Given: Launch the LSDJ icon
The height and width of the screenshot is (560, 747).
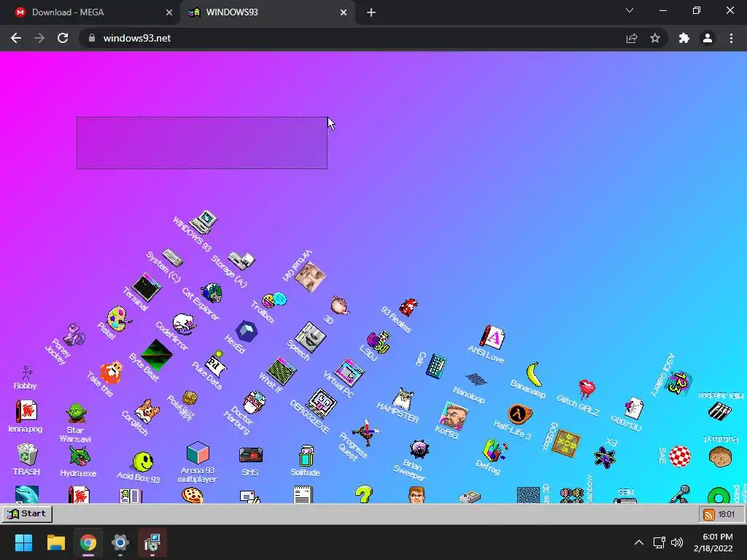Looking at the screenshot, I should 379,341.
